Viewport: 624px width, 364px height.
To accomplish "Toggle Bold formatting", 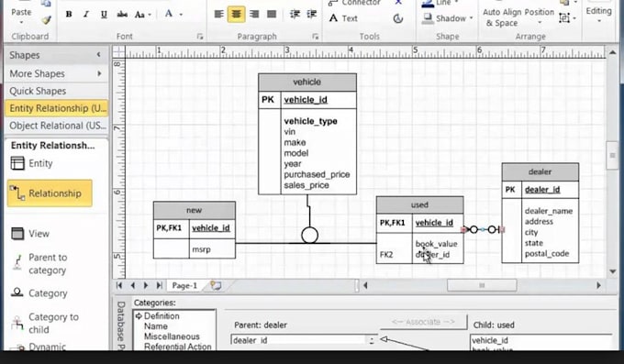I will click(x=69, y=15).
